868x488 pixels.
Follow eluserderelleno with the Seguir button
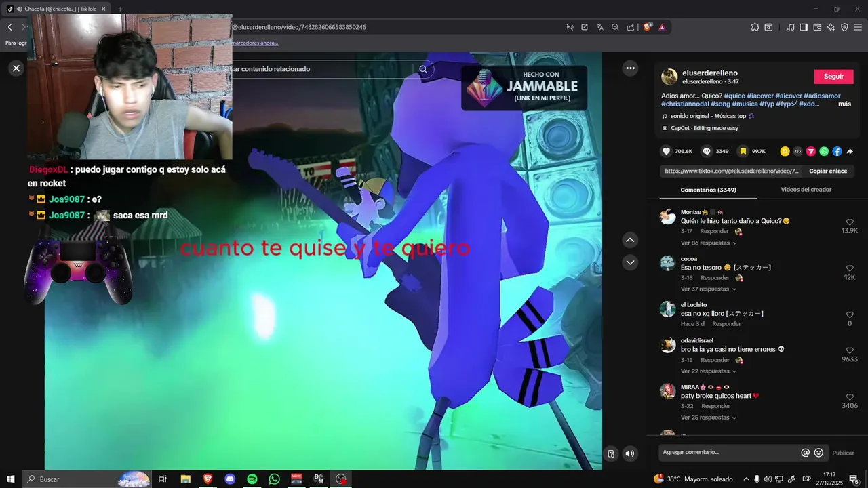(833, 77)
